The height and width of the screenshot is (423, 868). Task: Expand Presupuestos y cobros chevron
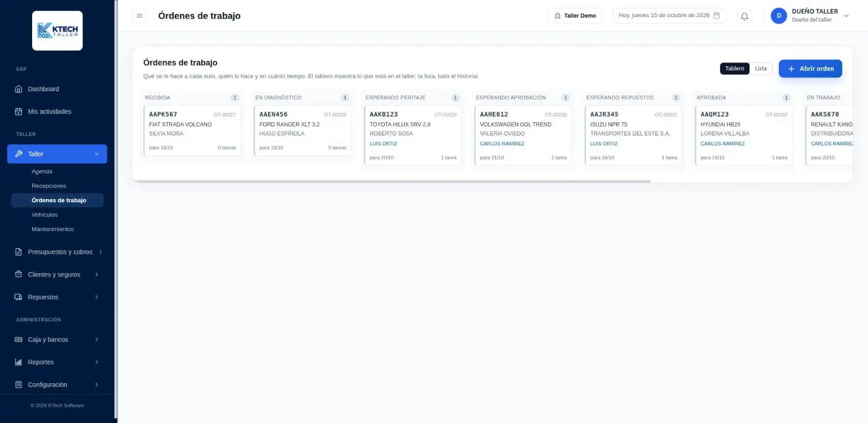[x=100, y=252]
